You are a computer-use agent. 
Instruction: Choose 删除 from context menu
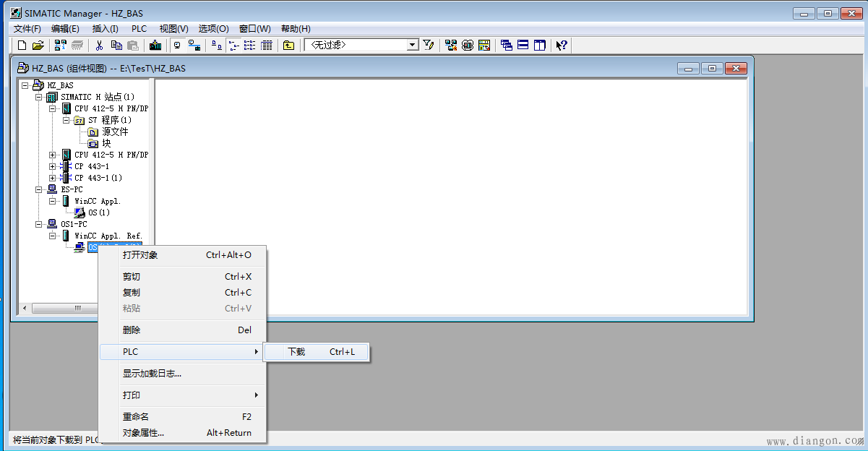pos(182,330)
